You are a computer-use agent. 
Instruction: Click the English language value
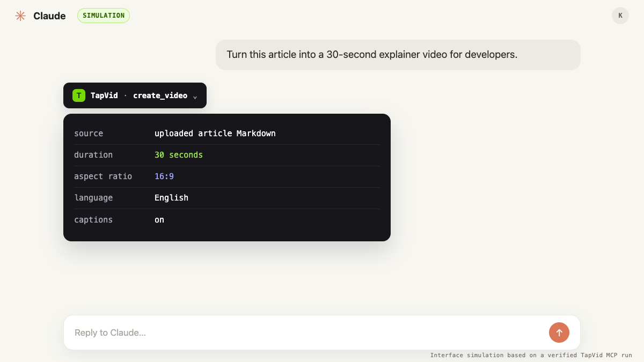pyautogui.click(x=171, y=198)
